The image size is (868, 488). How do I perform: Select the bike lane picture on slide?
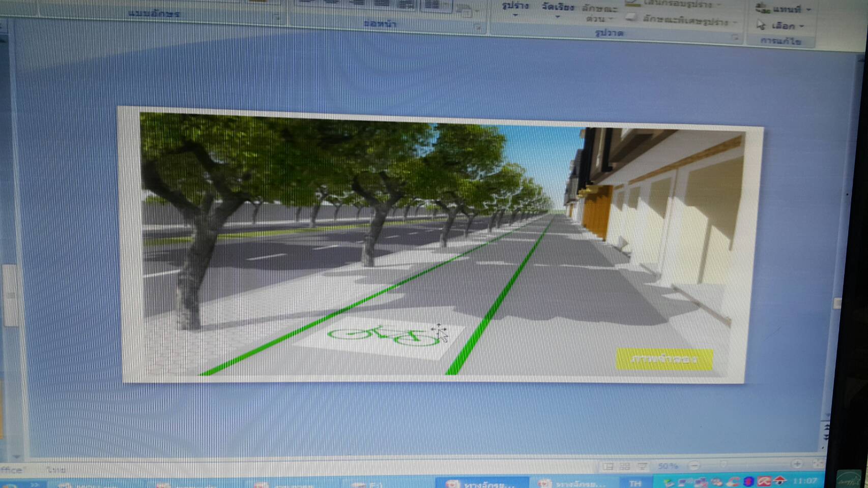(442, 244)
